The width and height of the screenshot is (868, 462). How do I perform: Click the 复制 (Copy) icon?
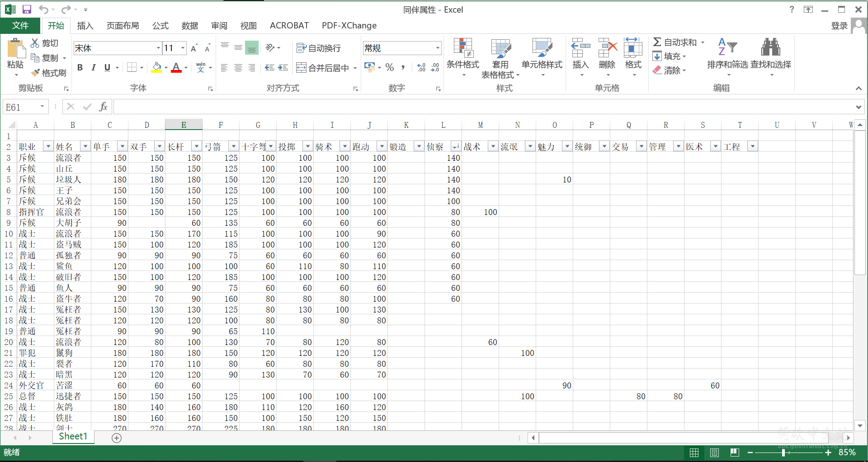point(35,57)
